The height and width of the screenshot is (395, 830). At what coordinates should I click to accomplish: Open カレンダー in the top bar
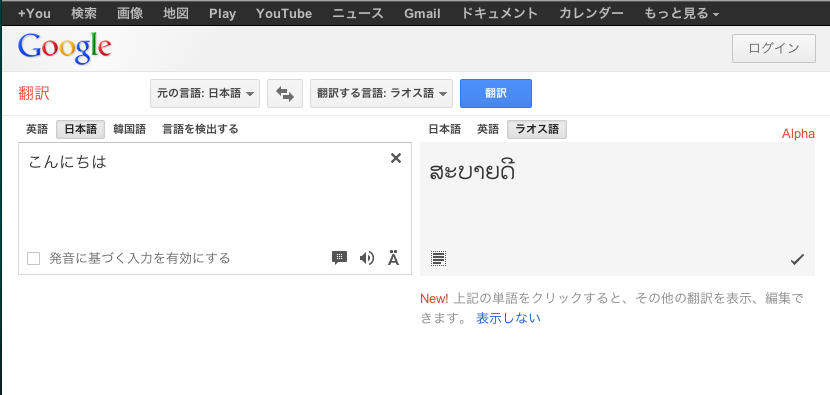coord(591,13)
